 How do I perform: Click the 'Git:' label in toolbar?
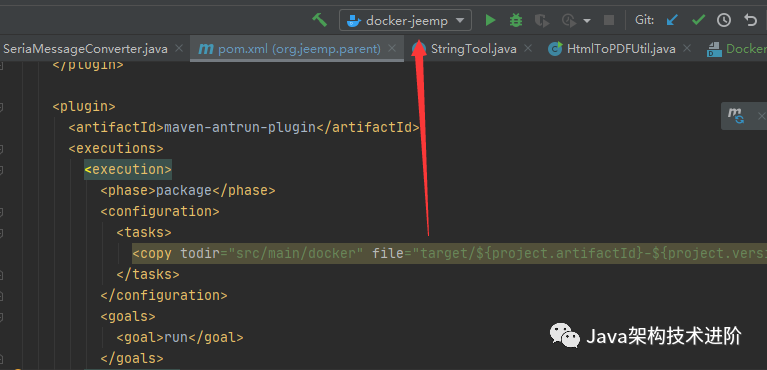(x=645, y=21)
